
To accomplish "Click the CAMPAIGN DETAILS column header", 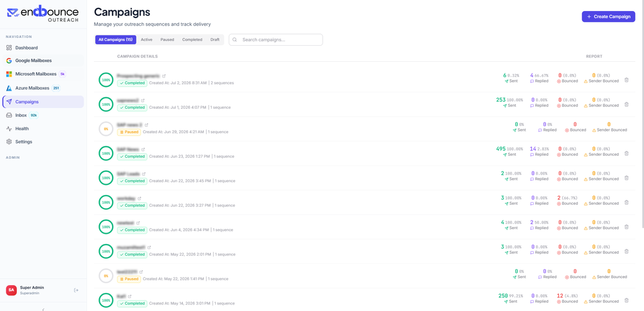I will (137, 56).
